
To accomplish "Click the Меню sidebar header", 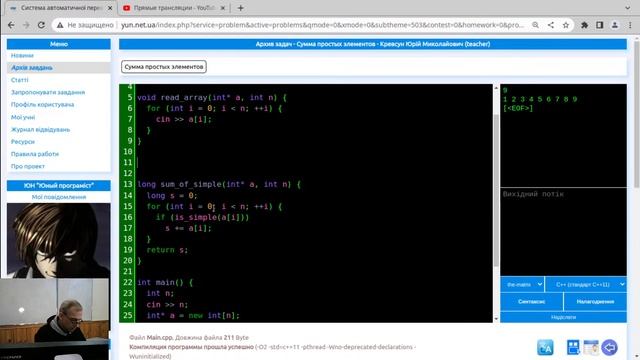I will [x=59, y=44].
